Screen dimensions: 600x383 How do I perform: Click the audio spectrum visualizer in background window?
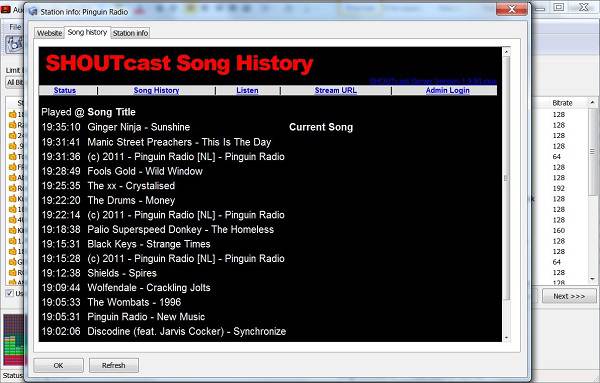pos(13,340)
